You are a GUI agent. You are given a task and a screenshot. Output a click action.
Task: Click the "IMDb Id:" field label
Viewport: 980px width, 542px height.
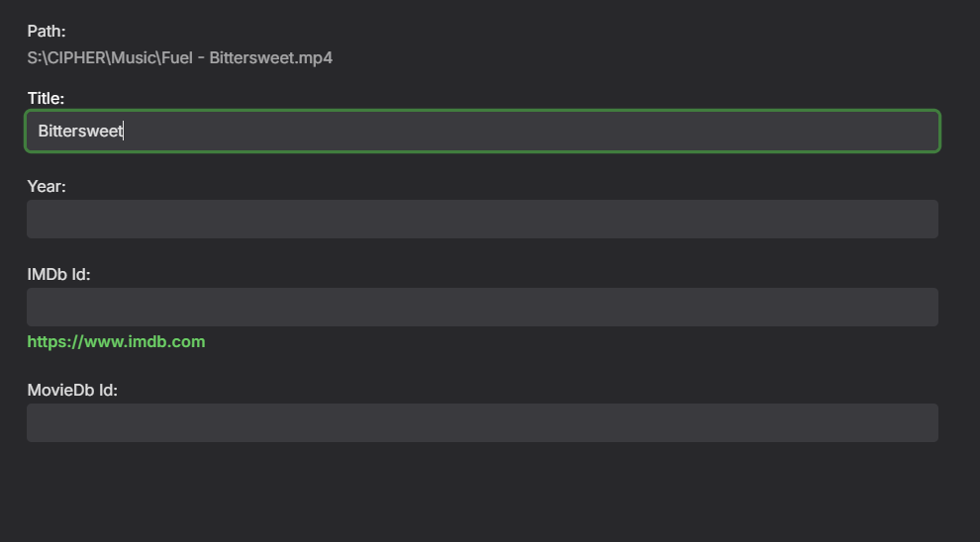tap(58, 274)
